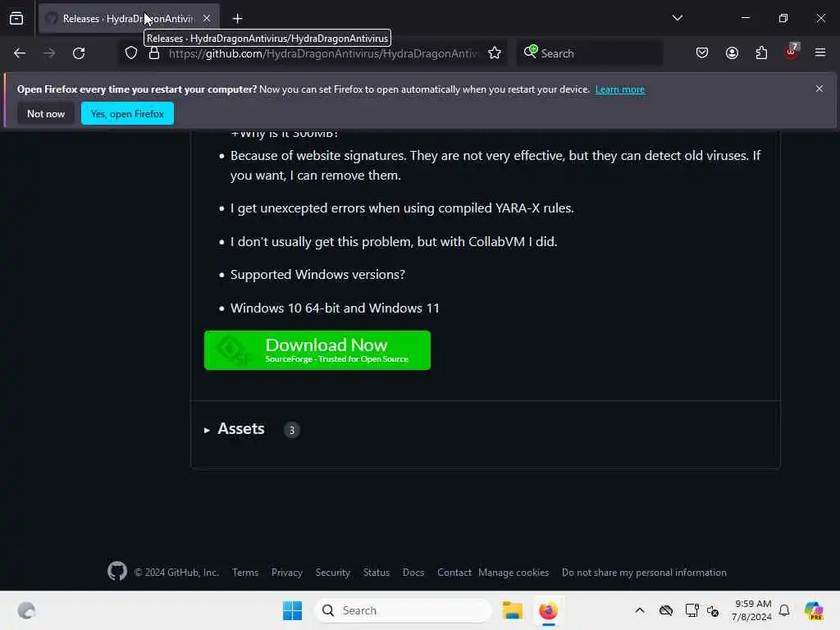
Task: Click the taskbar Search field
Action: (x=403, y=610)
